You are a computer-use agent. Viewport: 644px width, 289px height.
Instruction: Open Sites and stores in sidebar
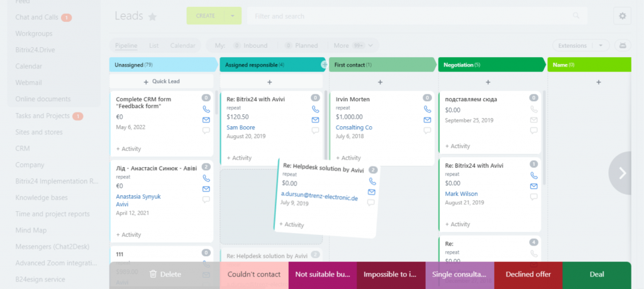coord(39,132)
